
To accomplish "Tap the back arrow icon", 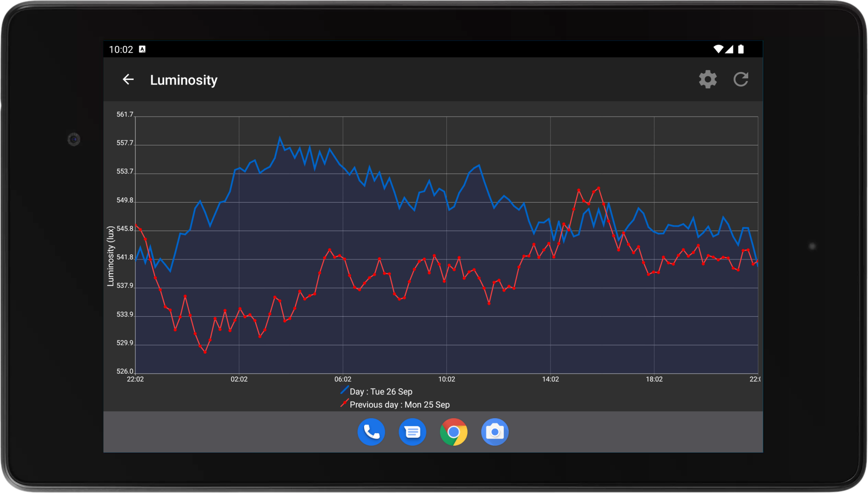I will click(128, 80).
